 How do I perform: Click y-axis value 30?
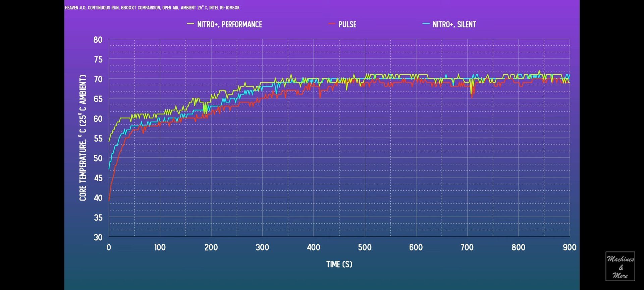click(x=98, y=237)
